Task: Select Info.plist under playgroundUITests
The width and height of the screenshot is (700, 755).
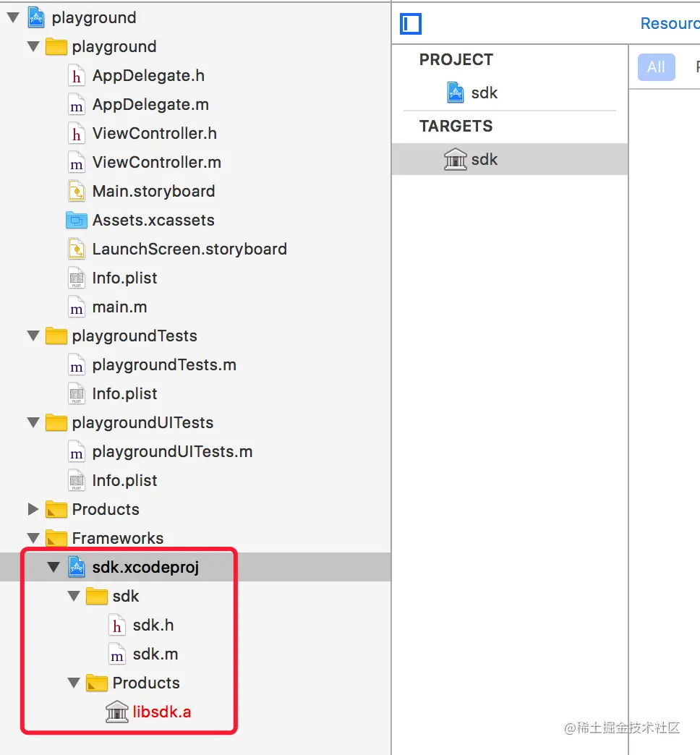Action: (124, 480)
